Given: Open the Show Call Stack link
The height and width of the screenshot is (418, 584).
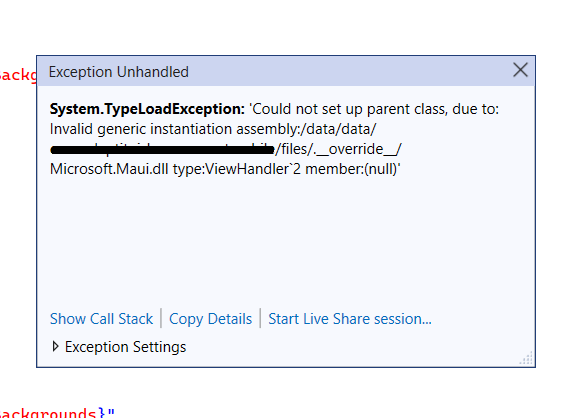Looking at the screenshot, I should [x=101, y=319].
